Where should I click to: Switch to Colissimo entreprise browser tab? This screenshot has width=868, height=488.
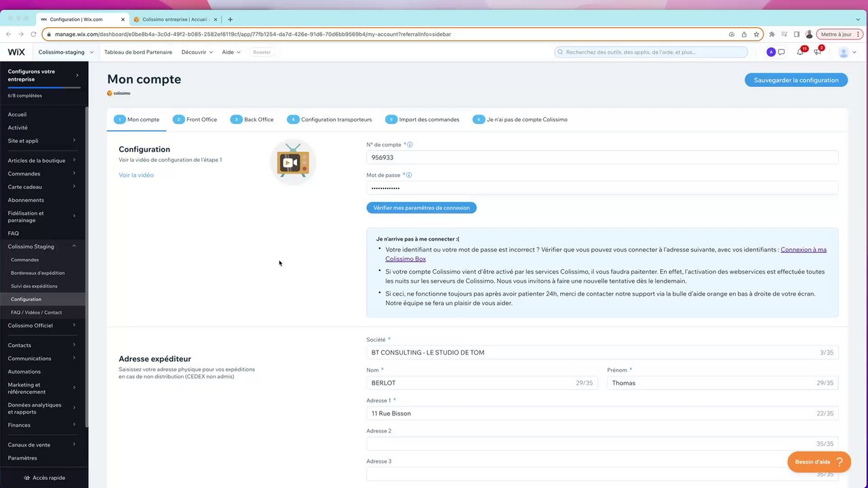175,19
